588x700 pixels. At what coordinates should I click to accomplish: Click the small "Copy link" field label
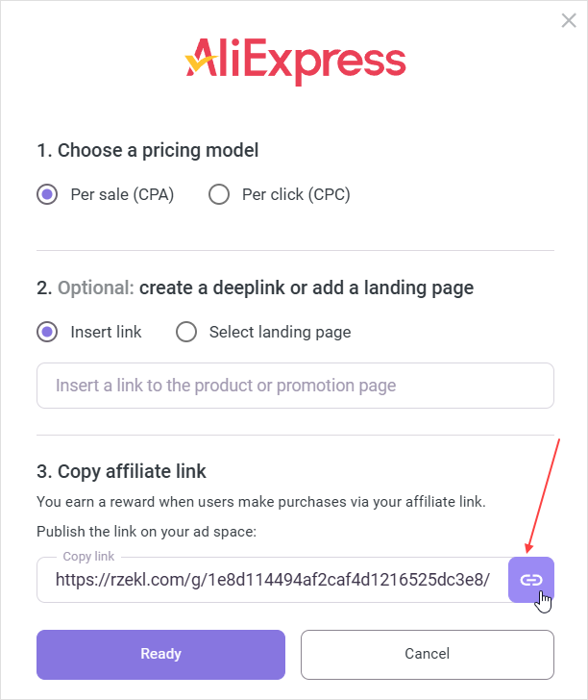click(88, 556)
